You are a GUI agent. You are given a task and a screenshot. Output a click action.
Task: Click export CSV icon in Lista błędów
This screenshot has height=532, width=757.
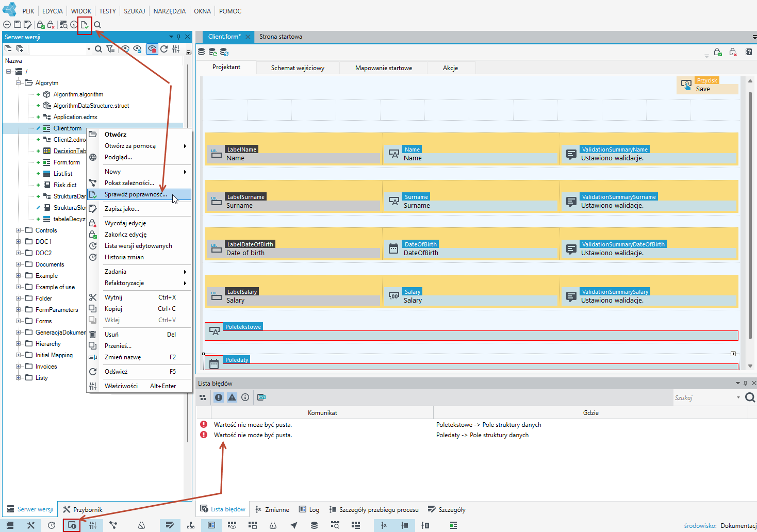(261, 397)
